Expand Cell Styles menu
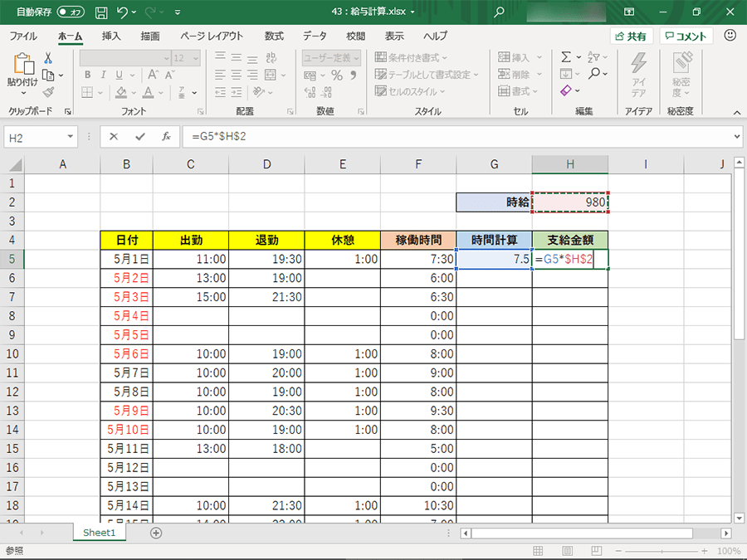The width and height of the screenshot is (747, 560). (410, 91)
